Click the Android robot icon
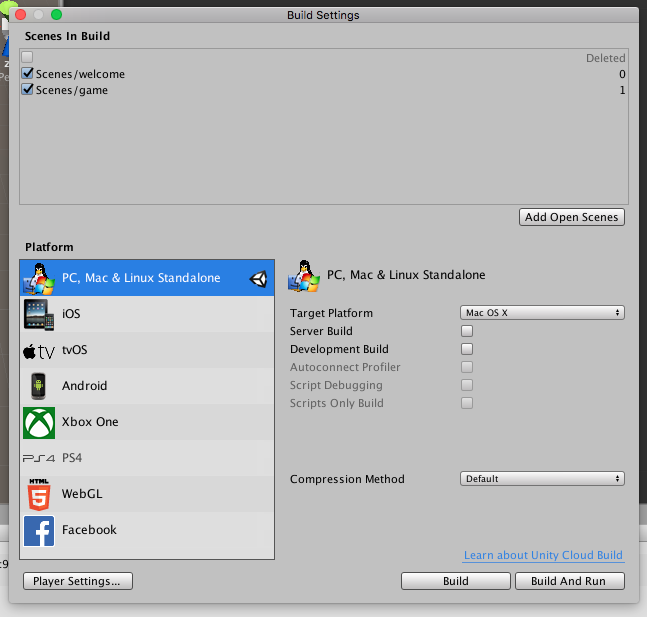 [x=39, y=386]
